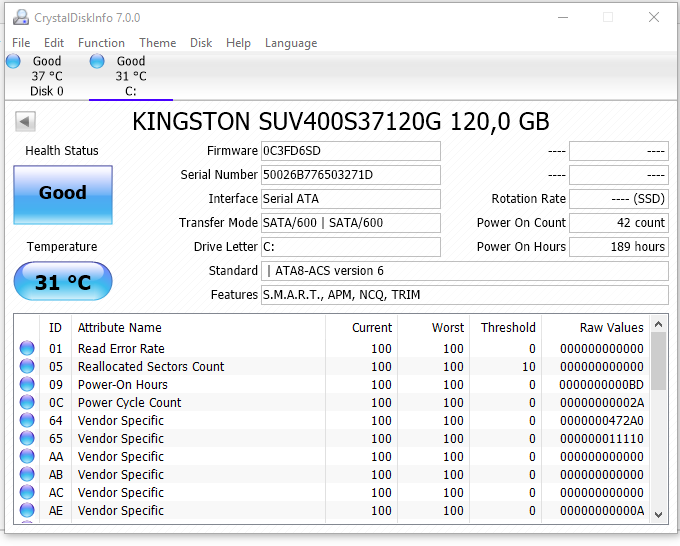Open the Edit menu

click(54, 43)
